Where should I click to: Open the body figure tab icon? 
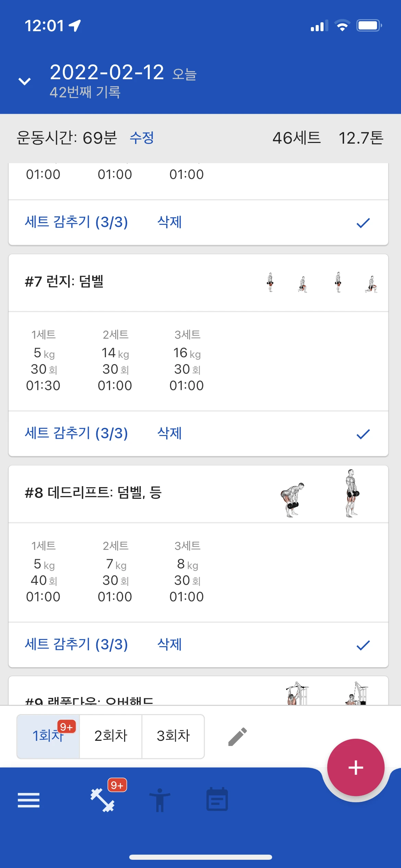[160, 800]
